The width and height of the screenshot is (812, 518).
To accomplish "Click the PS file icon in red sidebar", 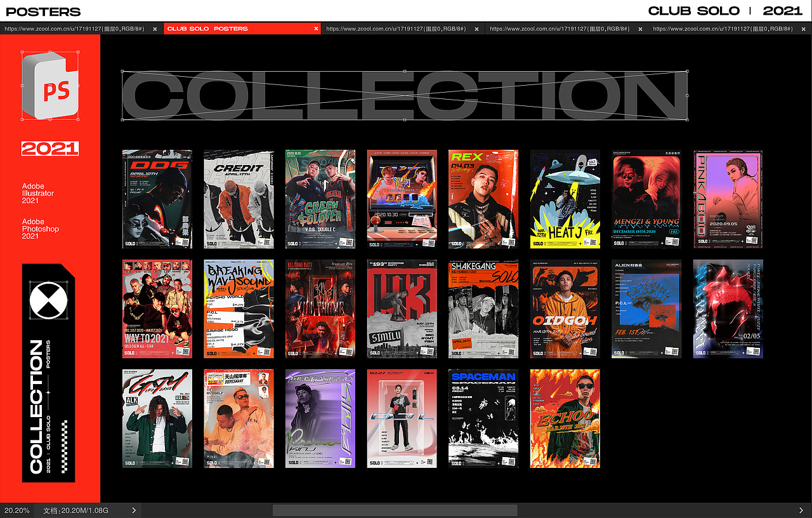I will click(49, 86).
